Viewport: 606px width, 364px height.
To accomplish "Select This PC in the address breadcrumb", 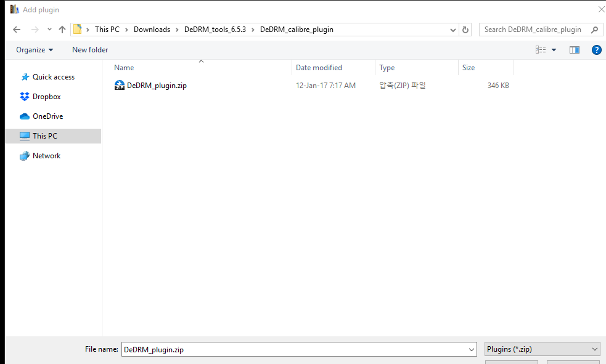I will [x=107, y=30].
